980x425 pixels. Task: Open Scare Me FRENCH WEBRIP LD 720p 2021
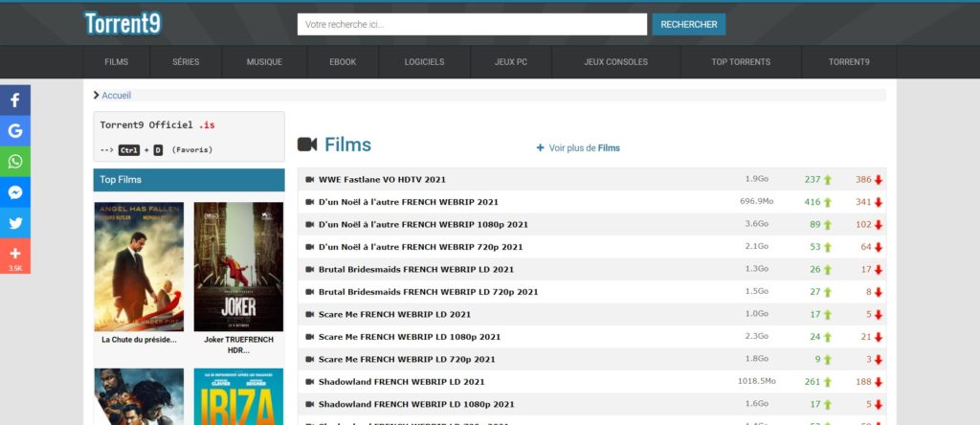407,359
